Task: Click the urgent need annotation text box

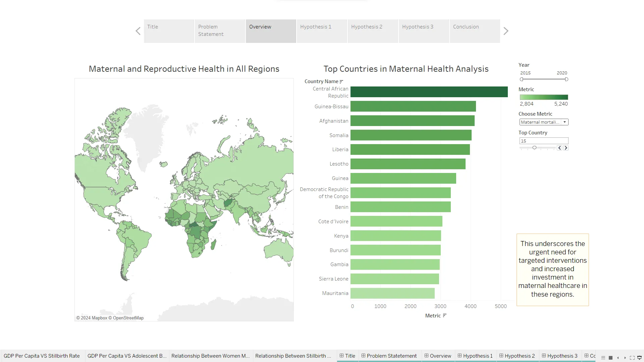Action: point(552,269)
